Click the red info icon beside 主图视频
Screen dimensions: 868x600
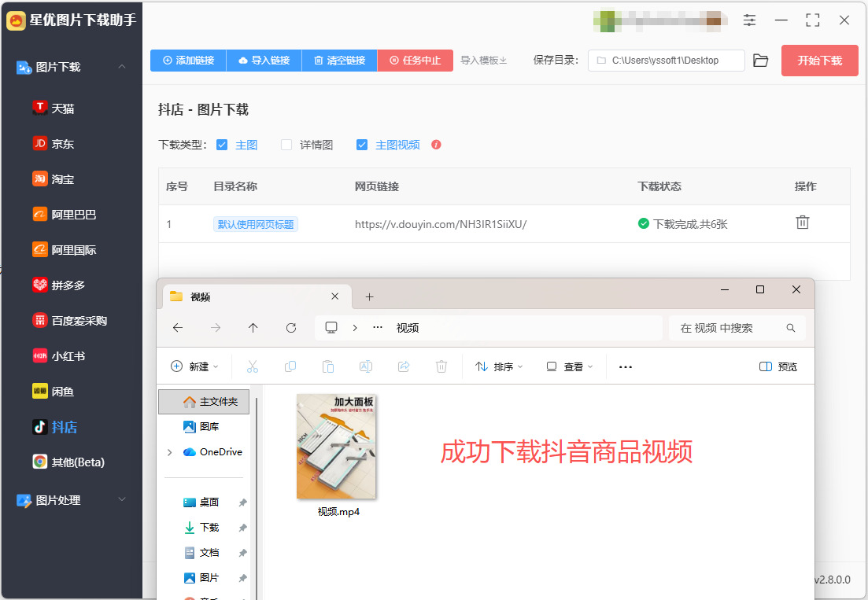[x=436, y=145]
